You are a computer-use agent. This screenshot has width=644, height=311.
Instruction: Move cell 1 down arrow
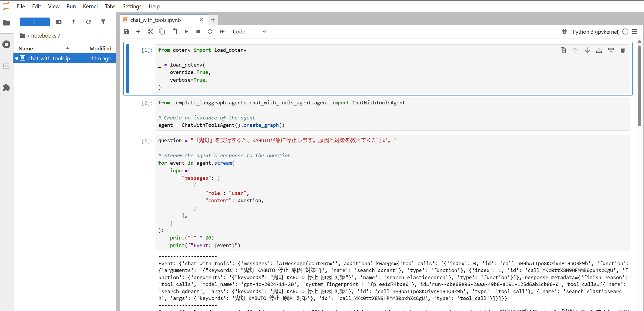[x=587, y=50]
